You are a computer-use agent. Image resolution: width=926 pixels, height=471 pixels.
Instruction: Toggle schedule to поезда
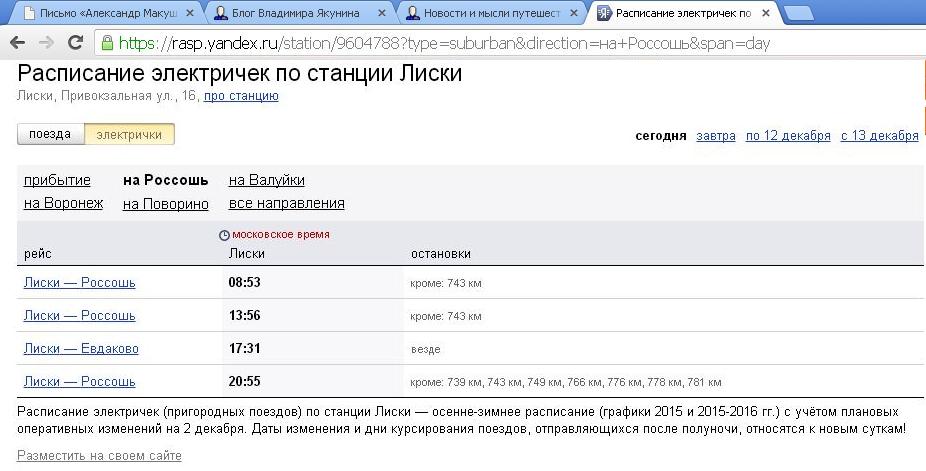(50, 135)
